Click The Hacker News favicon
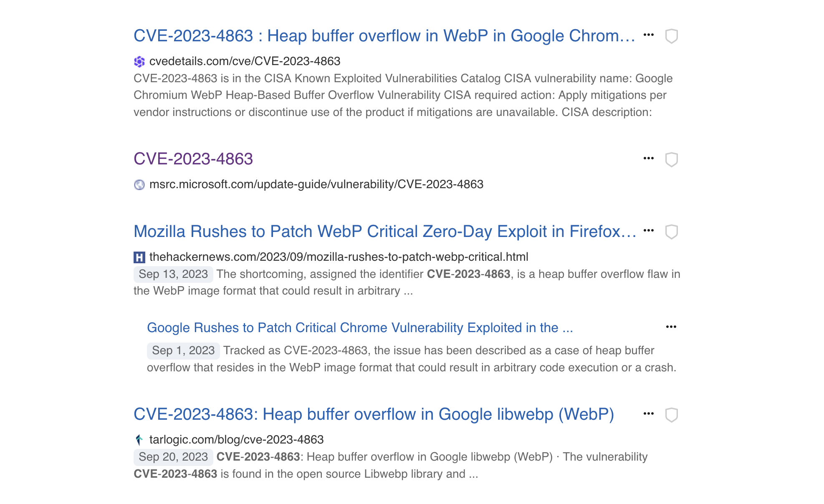Viewport: 824px width, 504px height. point(139,257)
